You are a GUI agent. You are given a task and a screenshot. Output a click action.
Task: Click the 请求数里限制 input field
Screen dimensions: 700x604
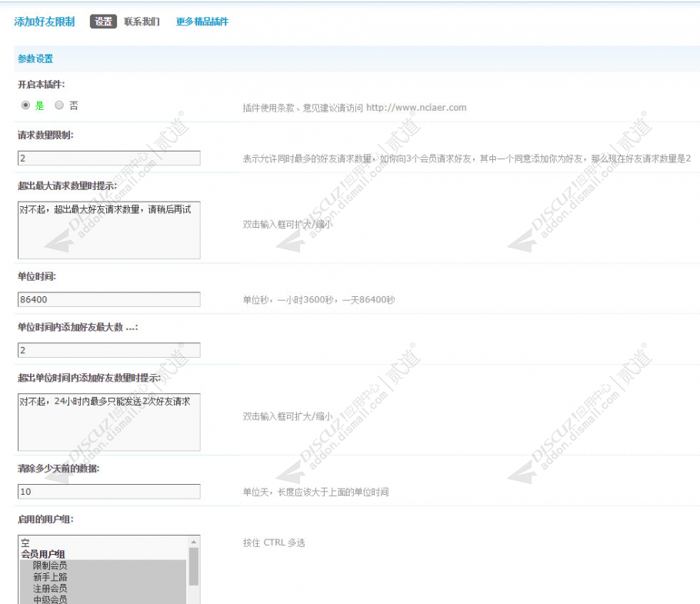pos(109,158)
